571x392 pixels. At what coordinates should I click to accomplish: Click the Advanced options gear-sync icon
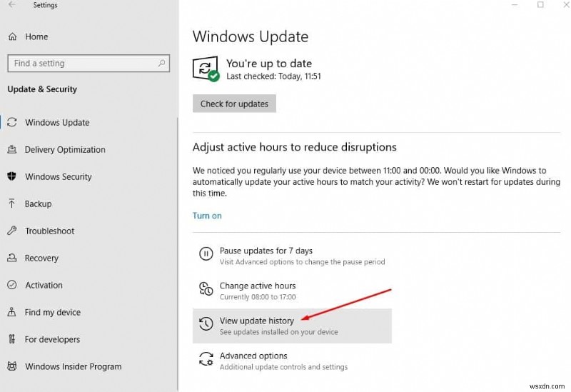coord(206,359)
